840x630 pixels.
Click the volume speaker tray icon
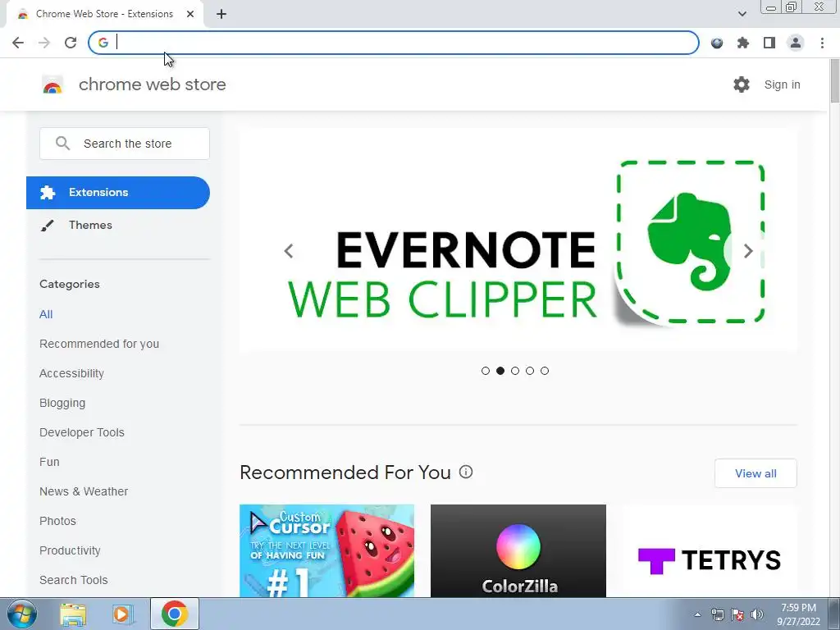tap(757, 614)
